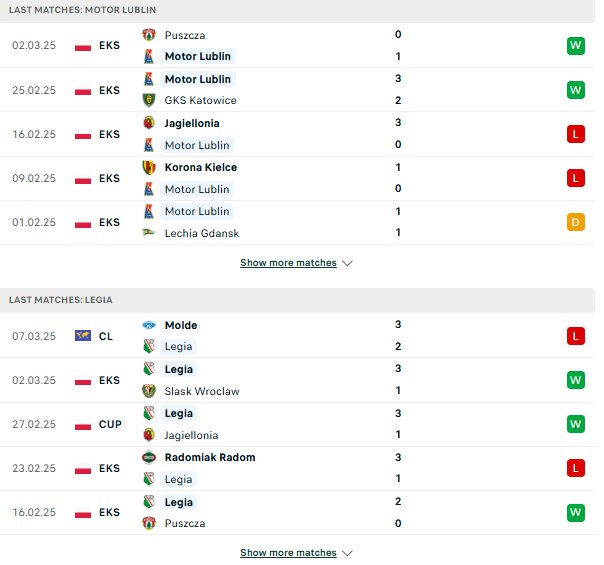Viewport: 604px width, 565px height.
Task: Click the orange D badge for Lechia Gdansk match
Action: 575,222
